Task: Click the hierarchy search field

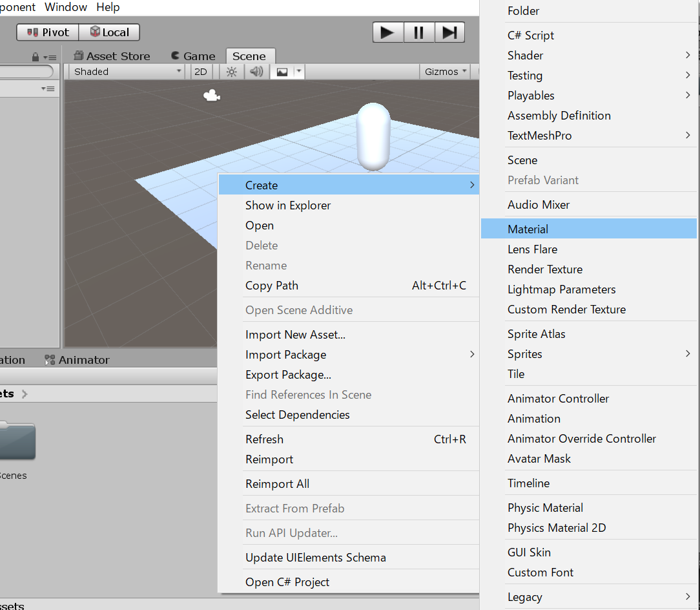Action: click(26, 72)
